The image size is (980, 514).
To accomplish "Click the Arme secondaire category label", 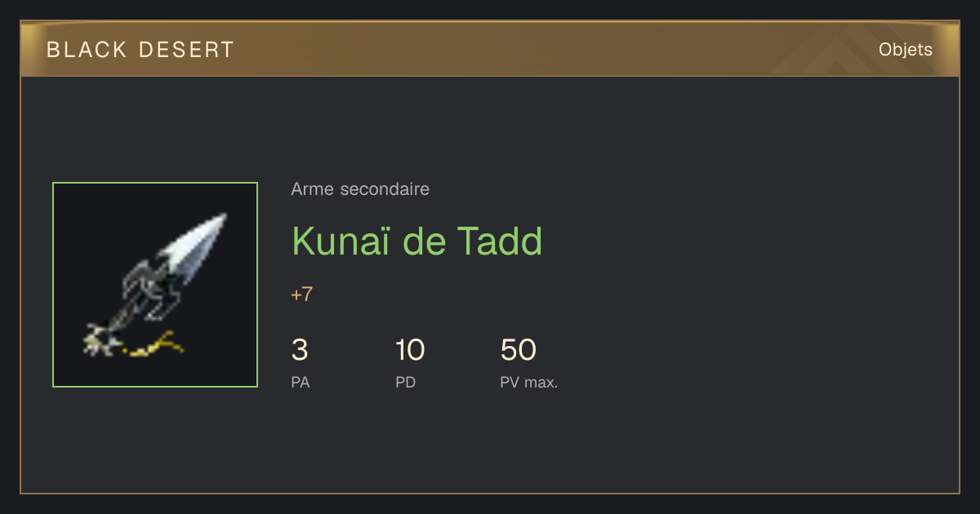I will click(360, 189).
